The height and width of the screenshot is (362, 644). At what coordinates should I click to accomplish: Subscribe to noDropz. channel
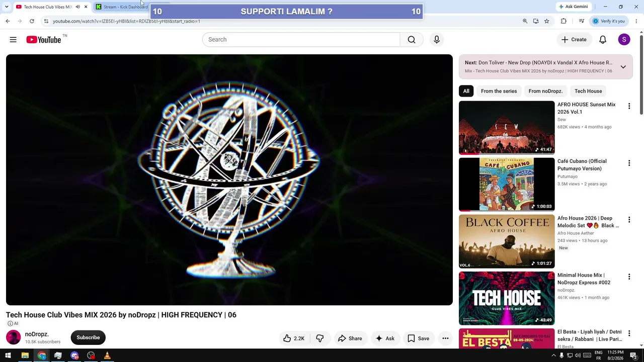tap(88, 338)
